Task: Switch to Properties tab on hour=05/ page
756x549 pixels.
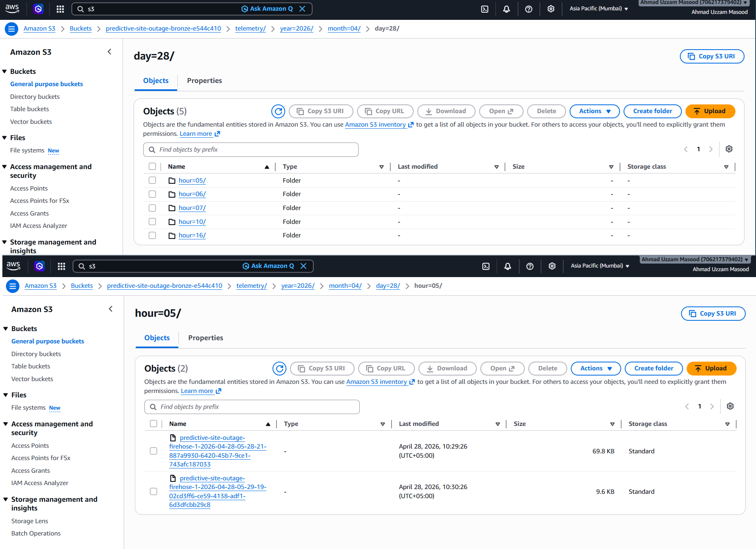Action: pos(205,338)
